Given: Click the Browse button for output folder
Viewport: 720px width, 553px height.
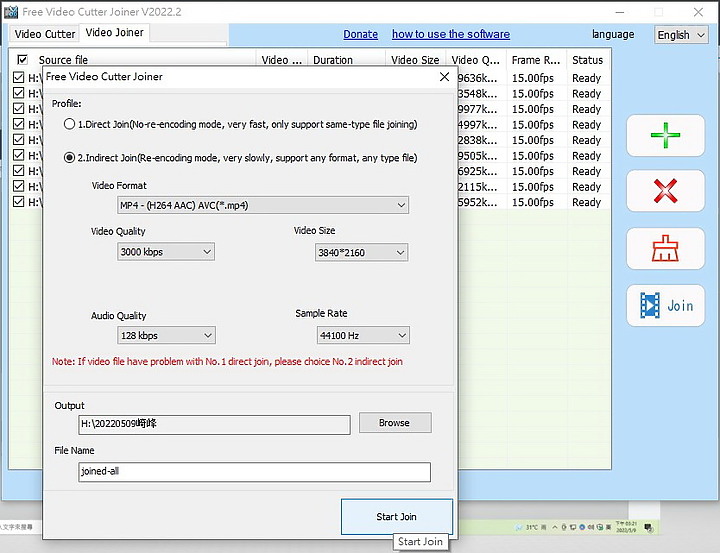Looking at the screenshot, I should 395,423.
